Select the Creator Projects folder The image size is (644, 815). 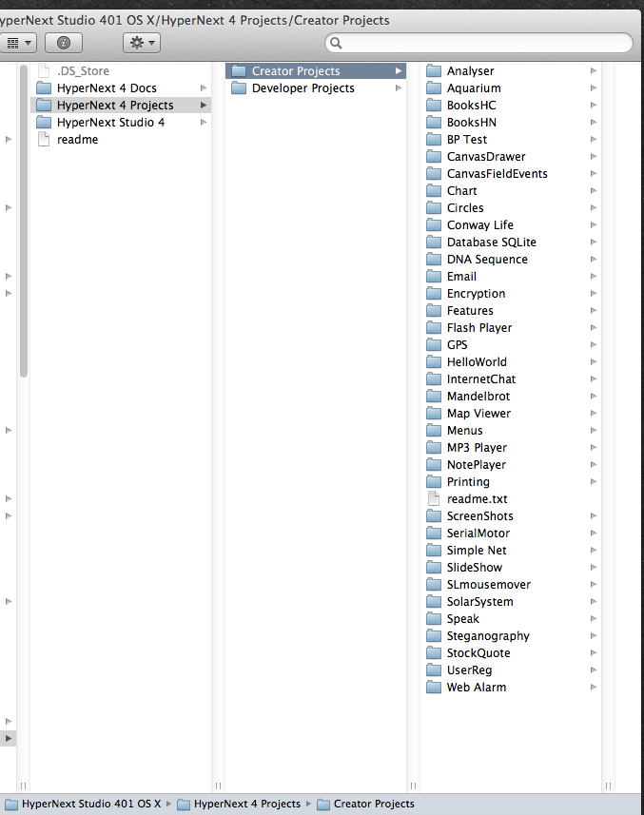[316, 70]
